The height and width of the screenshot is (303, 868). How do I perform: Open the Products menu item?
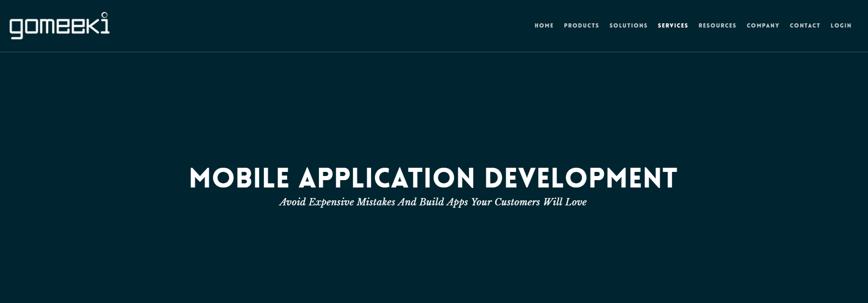point(581,26)
